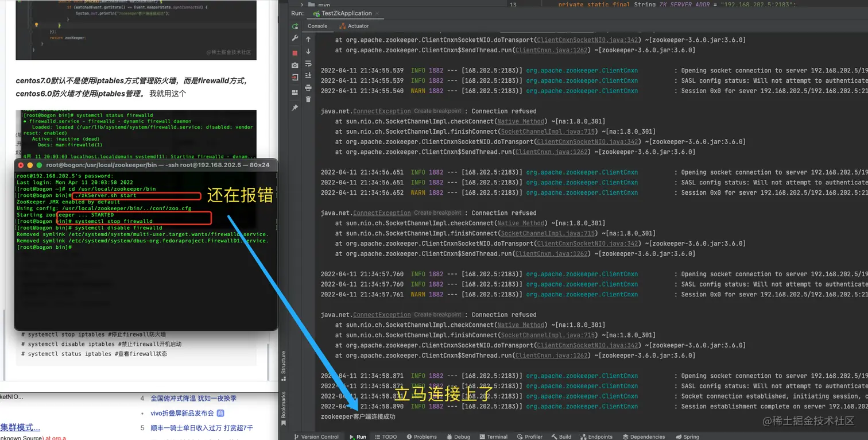This screenshot has height=440, width=868.
Task: Jump down the stack trace with the down arrow
Action: click(x=308, y=52)
